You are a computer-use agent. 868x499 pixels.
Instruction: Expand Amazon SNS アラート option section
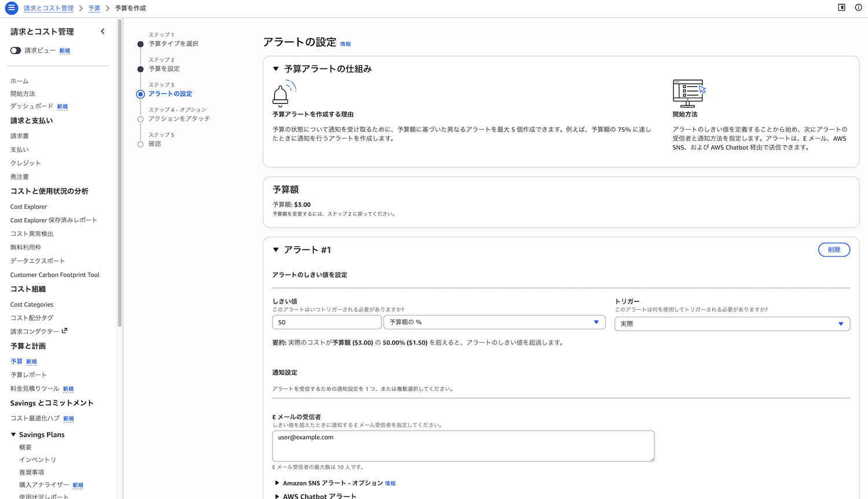[277, 483]
